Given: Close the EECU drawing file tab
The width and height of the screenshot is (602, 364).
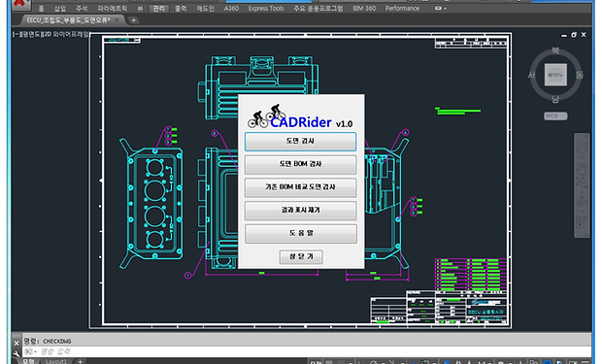Looking at the screenshot, I should coord(117,20).
